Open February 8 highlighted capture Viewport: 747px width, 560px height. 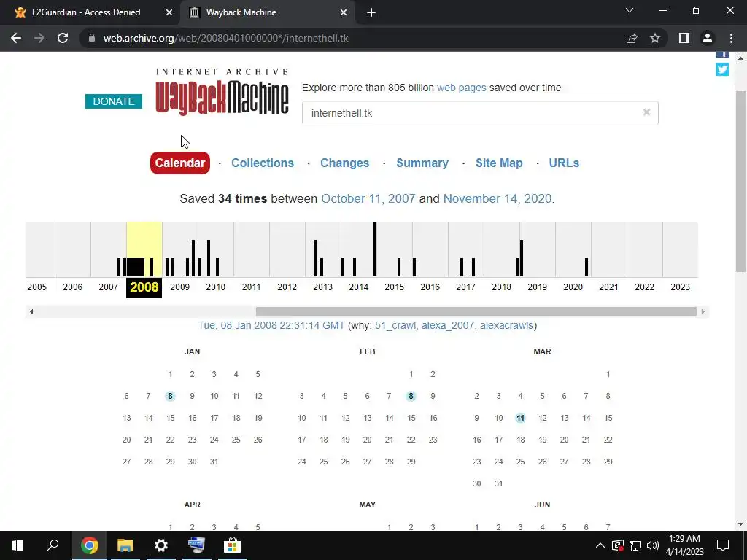pyautogui.click(x=411, y=396)
